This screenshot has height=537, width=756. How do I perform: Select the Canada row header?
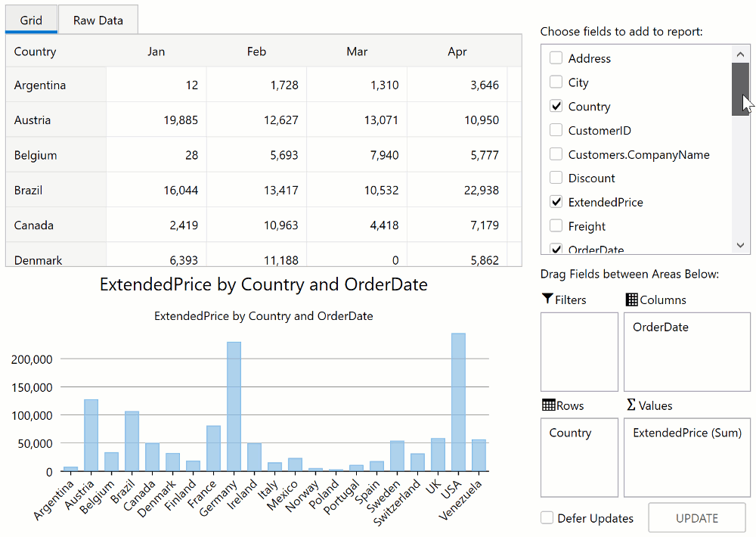point(56,225)
